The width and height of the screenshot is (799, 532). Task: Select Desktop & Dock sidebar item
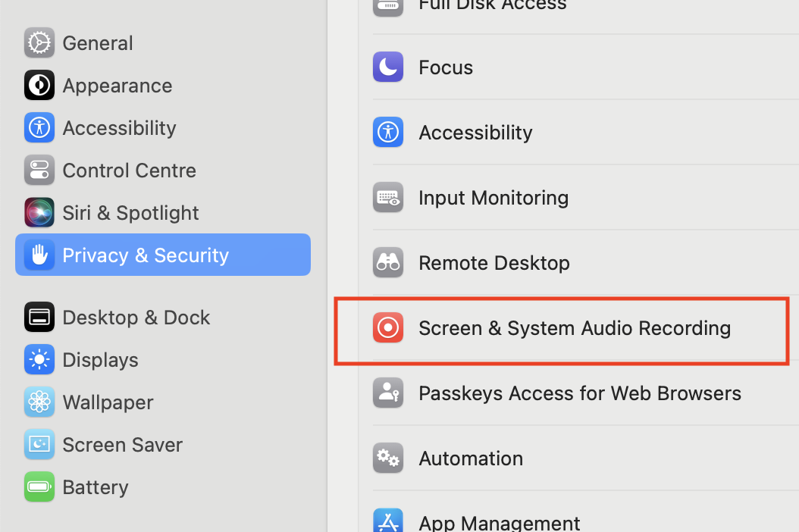(x=163, y=317)
